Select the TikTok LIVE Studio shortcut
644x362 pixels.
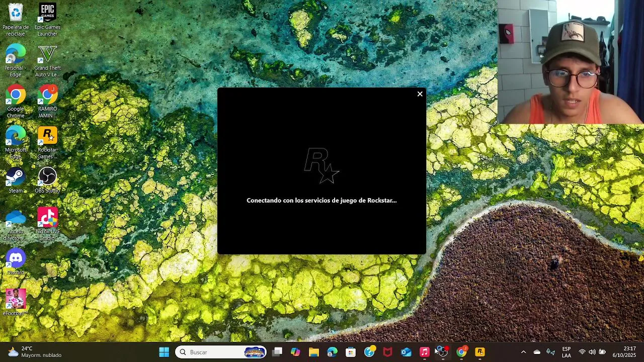point(47,225)
